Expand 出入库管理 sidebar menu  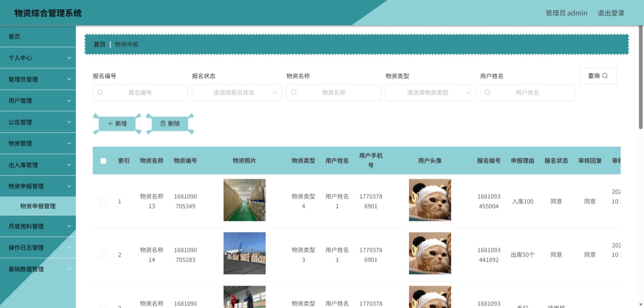click(38, 165)
